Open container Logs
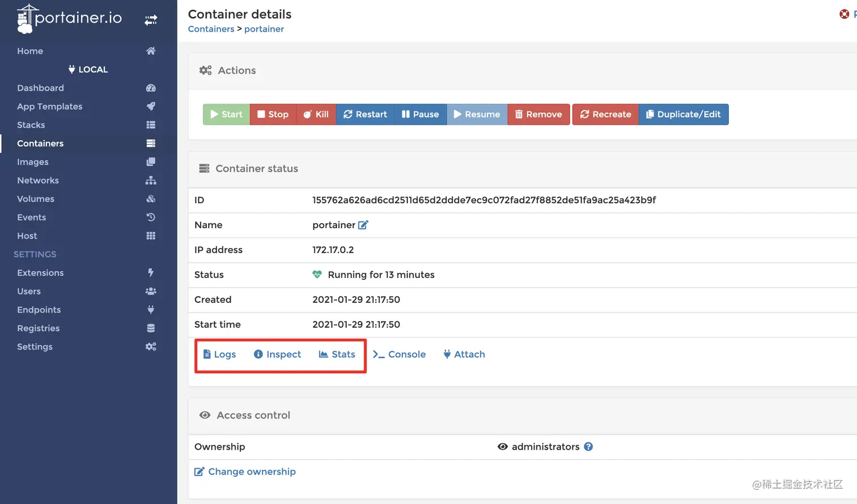This screenshot has height=504, width=857. (x=219, y=354)
